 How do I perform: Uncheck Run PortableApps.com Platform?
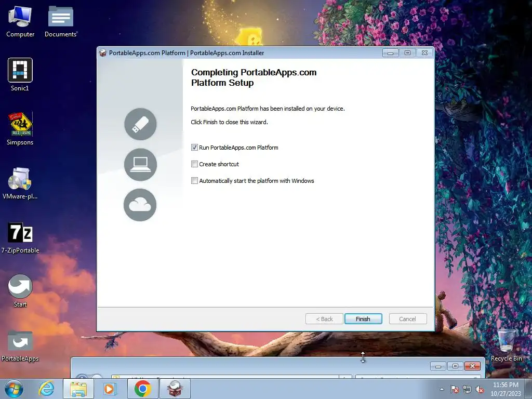tap(194, 147)
